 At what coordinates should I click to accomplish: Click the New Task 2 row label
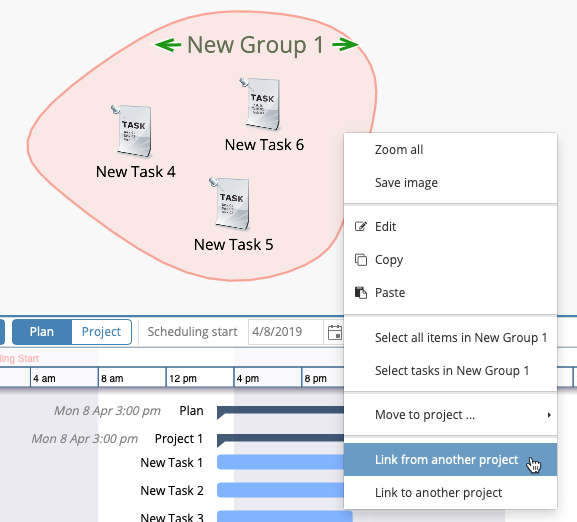point(172,490)
